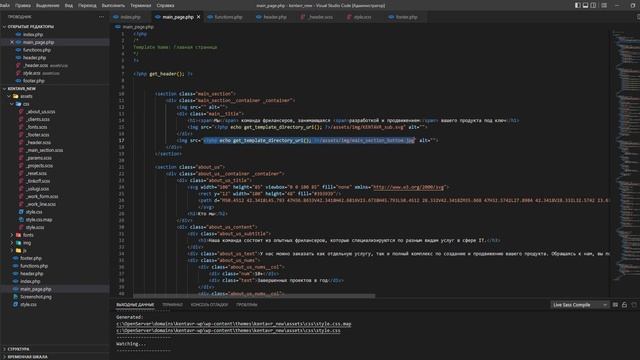Open _fonts.scss in the file tree
The height and width of the screenshot is (360, 640).
37,127
